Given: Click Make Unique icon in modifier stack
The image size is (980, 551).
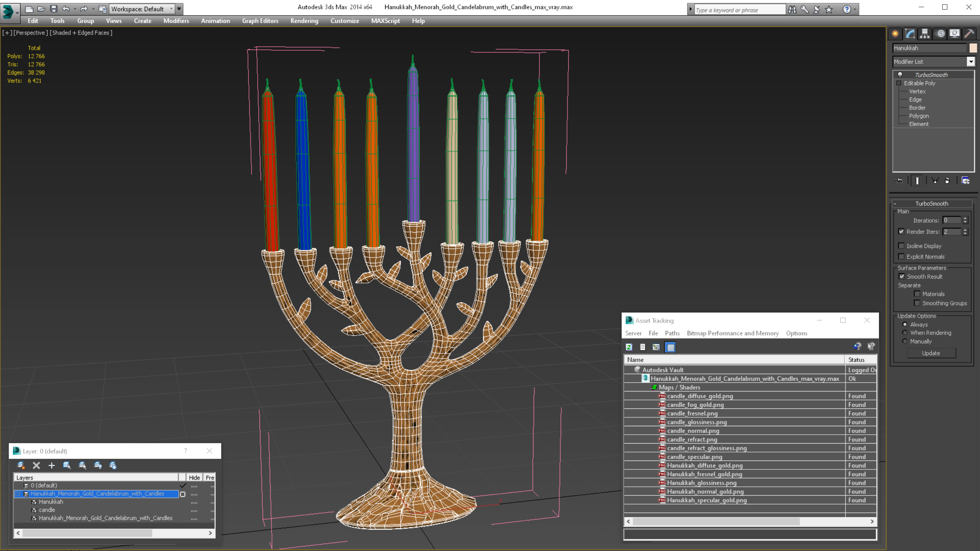Looking at the screenshot, I should (935, 181).
